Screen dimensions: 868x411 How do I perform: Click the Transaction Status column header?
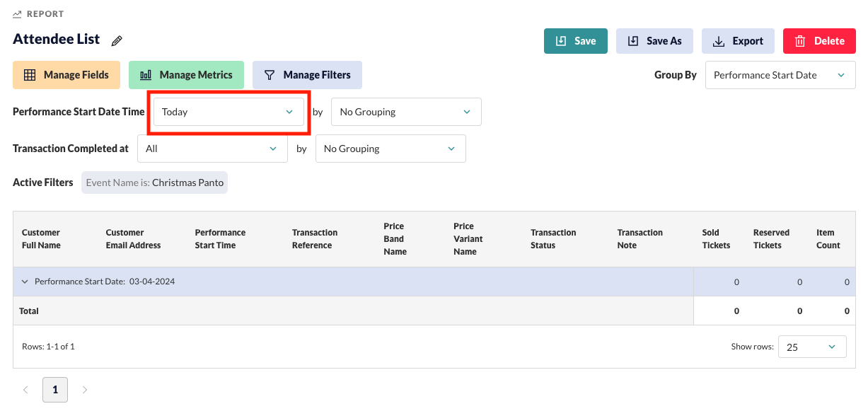click(553, 239)
